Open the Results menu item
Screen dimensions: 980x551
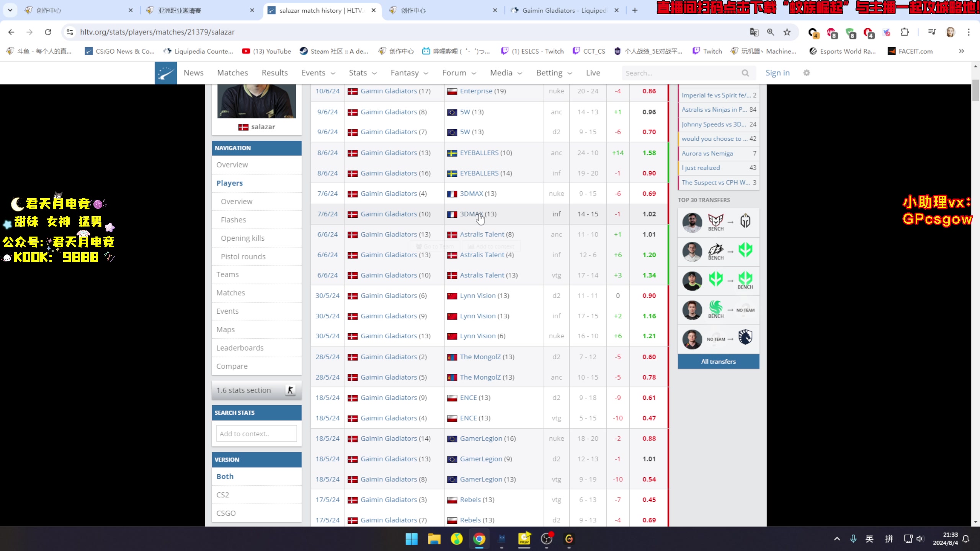coord(274,73)
